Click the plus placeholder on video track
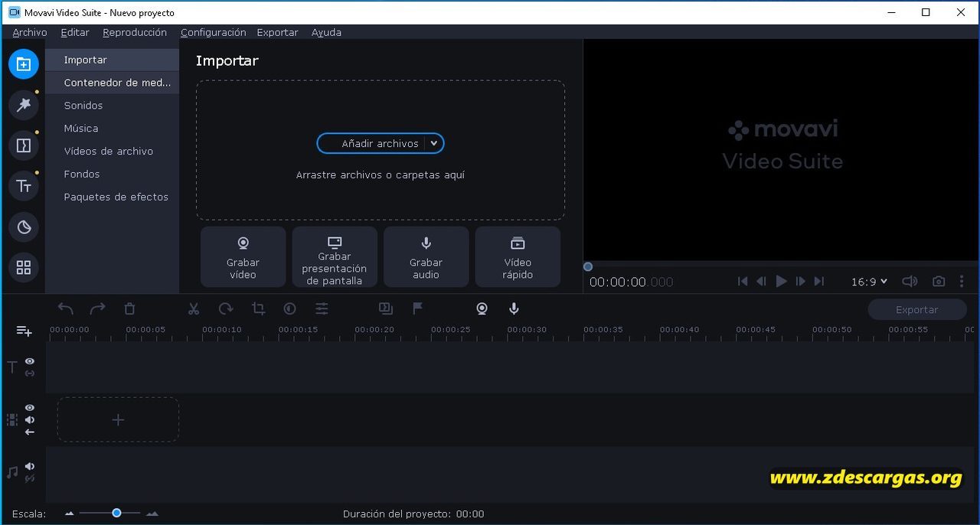 point(118,419)
